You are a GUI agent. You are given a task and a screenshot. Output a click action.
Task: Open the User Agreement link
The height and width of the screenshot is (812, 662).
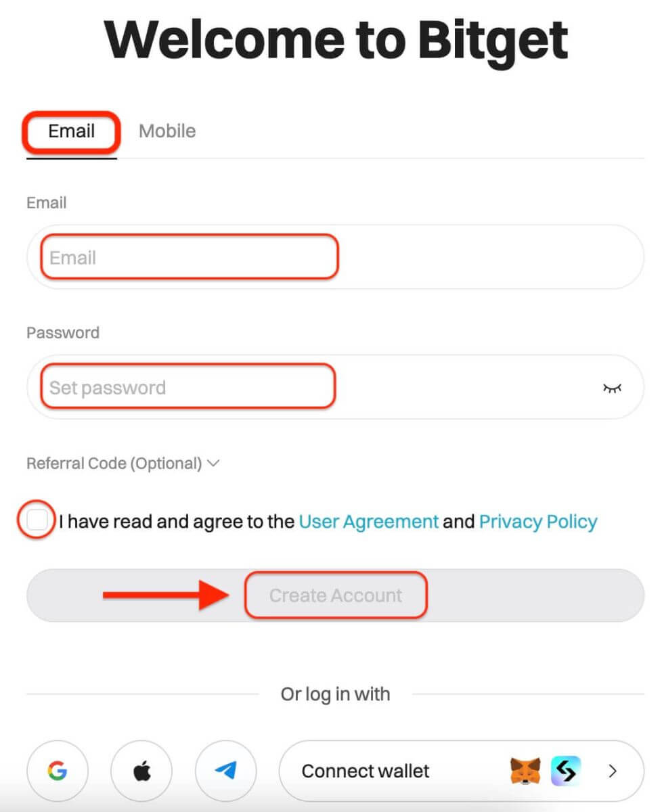[368, 522]
